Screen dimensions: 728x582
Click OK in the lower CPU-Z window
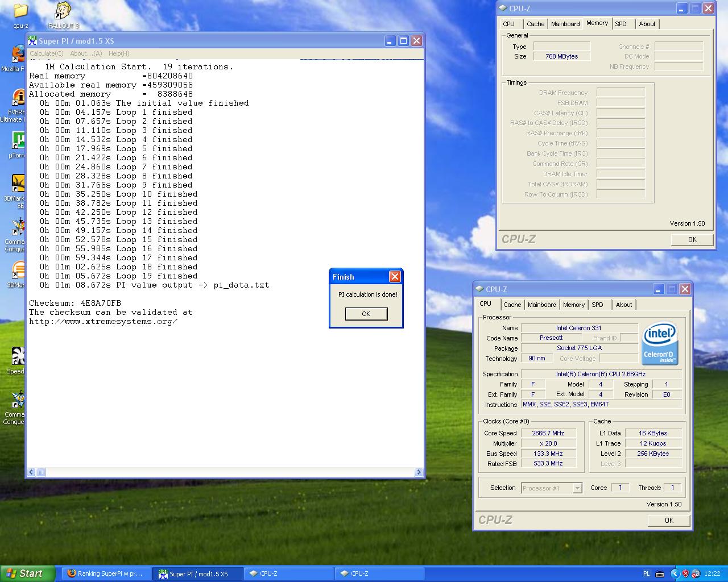pyautogui.click(x=669, y=520)
